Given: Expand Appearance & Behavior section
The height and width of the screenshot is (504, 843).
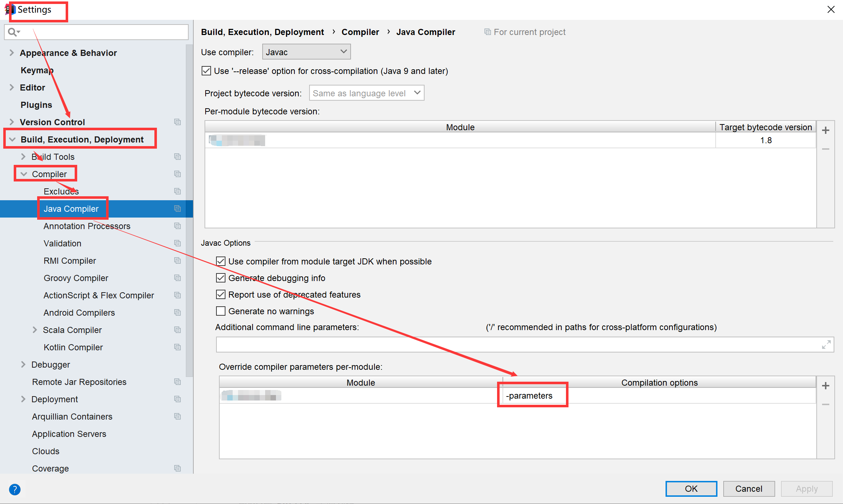Looking at the screenshot, I should (x=12, y=53).
